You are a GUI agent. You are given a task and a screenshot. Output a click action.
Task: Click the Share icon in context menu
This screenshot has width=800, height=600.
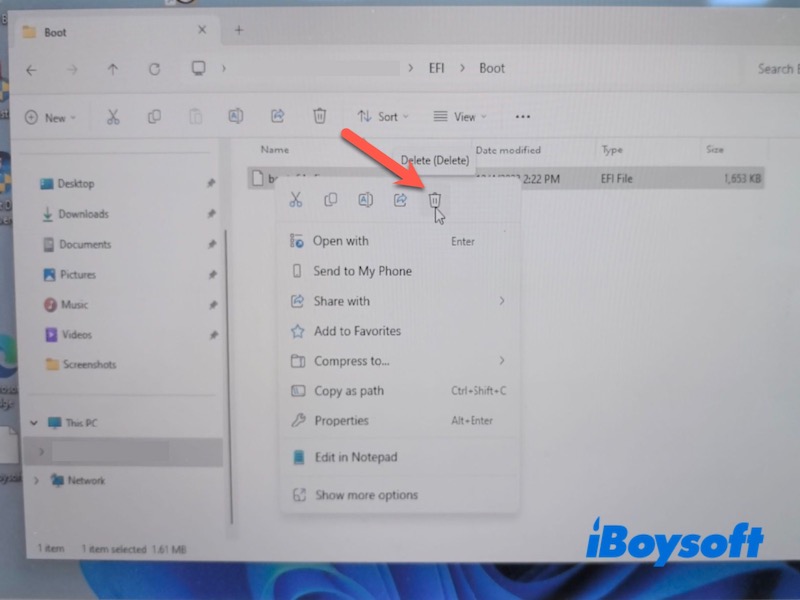[x=401, y=199]
